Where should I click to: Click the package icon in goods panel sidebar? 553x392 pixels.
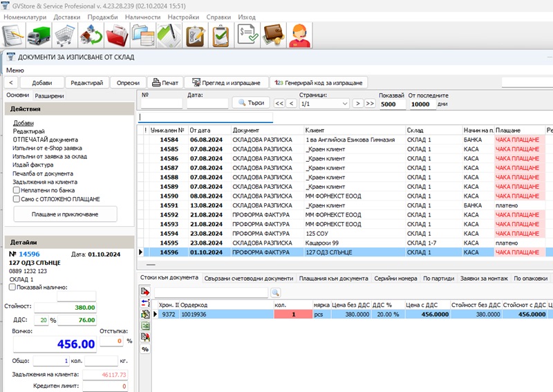pos(145,314)
